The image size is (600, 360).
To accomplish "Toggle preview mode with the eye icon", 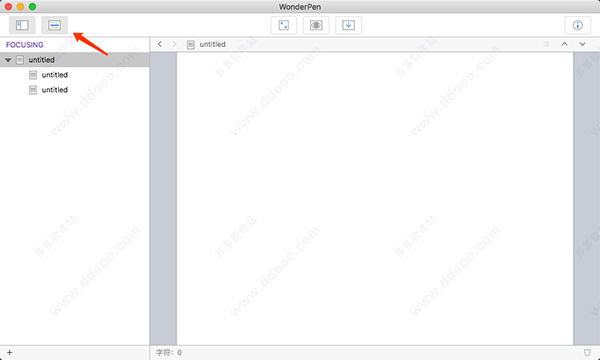I will [316, 25].
